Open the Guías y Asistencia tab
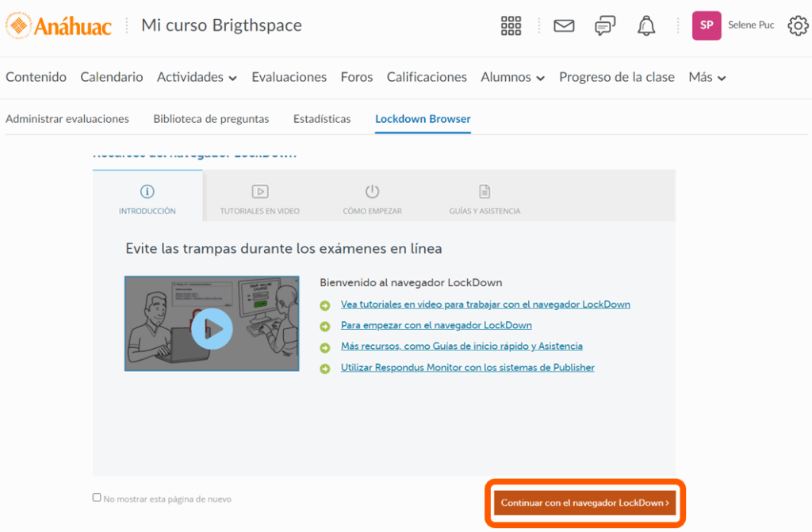Image resolution: width=812 pixels, height=532 pixels. point(485,199)
